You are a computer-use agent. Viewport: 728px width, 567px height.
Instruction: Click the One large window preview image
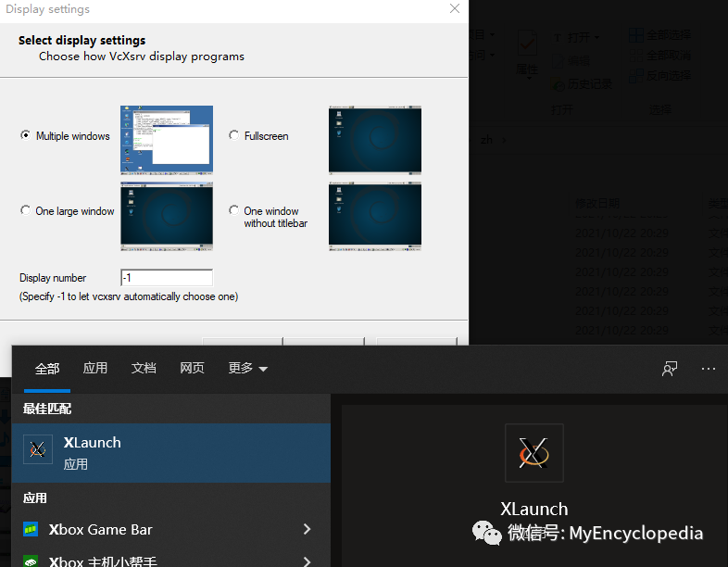tap(167, 217)
